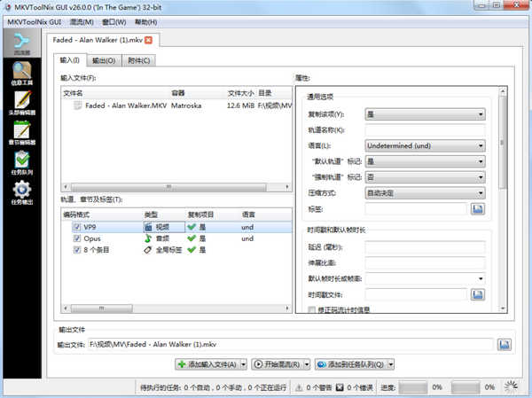The image size is (532, 398).
Task: Open the window (窗口) menu
Action: pos(114,22)
